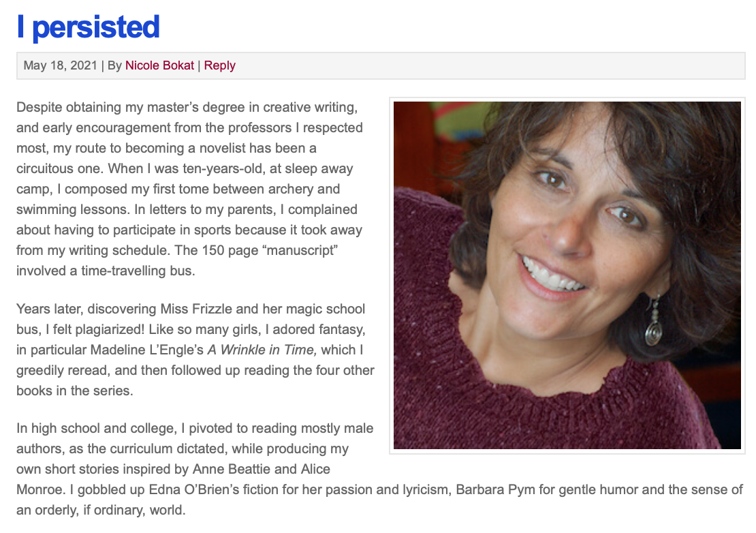Click the paragraph beginning "Despite obtaining"
Viewport: 756px width, 533px height.
pos(190,189)
